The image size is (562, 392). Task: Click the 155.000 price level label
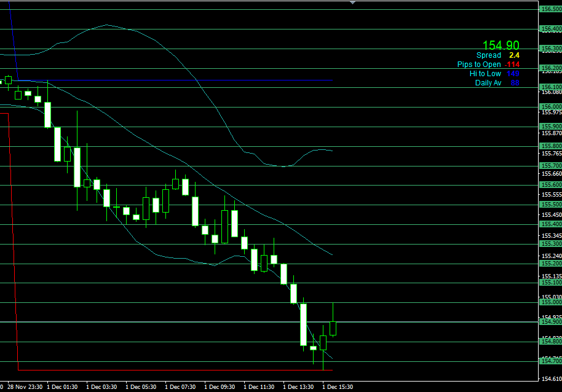click(550, 302)
